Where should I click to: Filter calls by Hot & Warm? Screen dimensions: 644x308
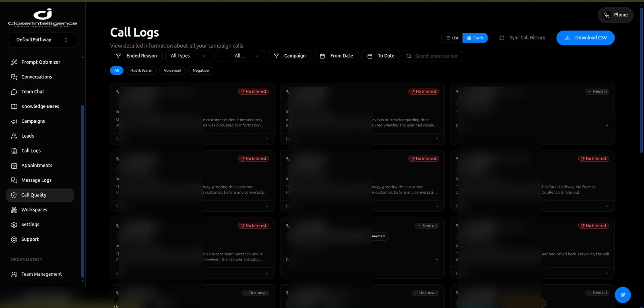coord(141,70)
